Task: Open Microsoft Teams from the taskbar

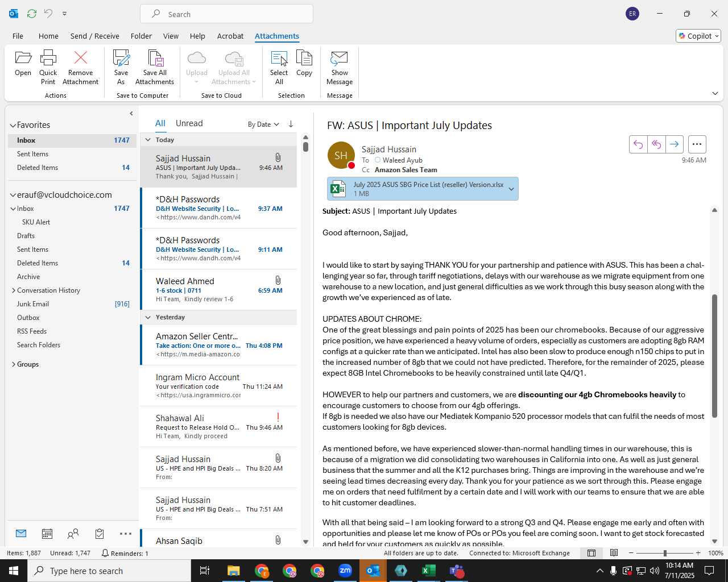Action: click(456, 571)
